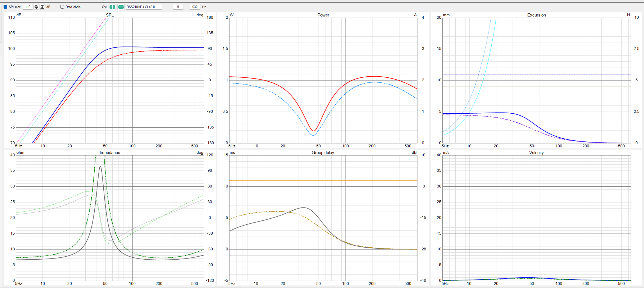Click the Impedance graph title
The image size is (644, 288).
[110, 153]
